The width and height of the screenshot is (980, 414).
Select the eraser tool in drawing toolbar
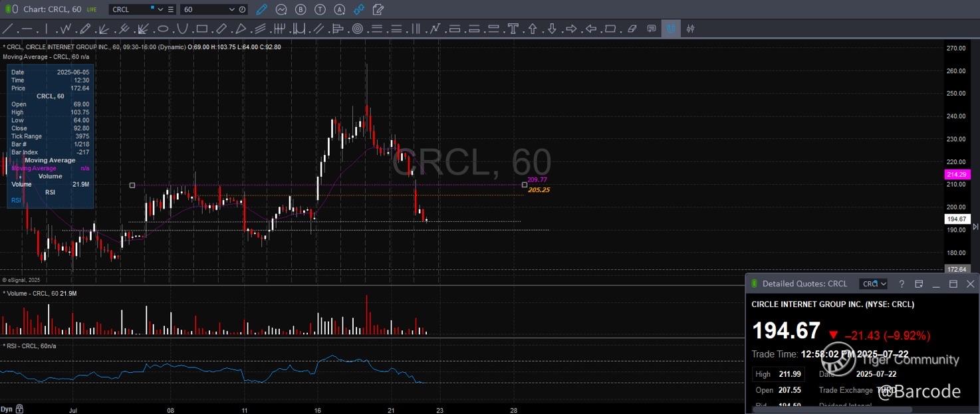pos(632,29)
